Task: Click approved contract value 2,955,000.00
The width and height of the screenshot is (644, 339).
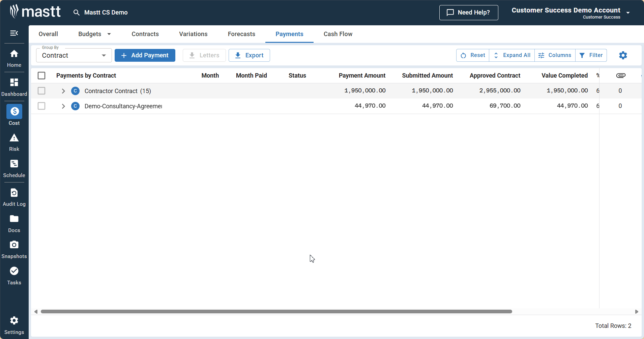Action: [x=500, y=91]
